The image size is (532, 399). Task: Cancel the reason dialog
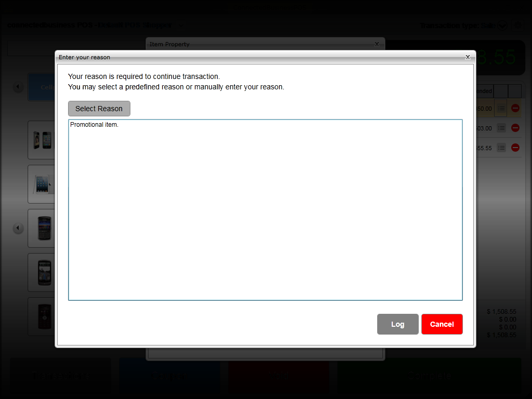442,324
